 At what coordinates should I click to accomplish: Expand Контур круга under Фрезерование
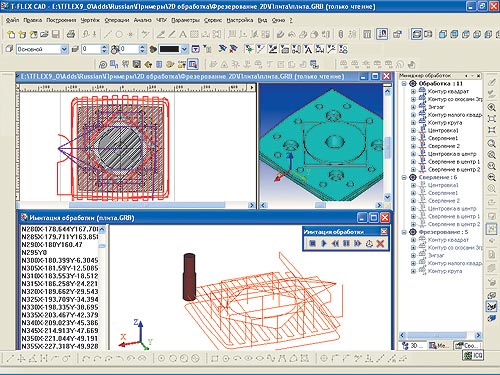[413, 271]
